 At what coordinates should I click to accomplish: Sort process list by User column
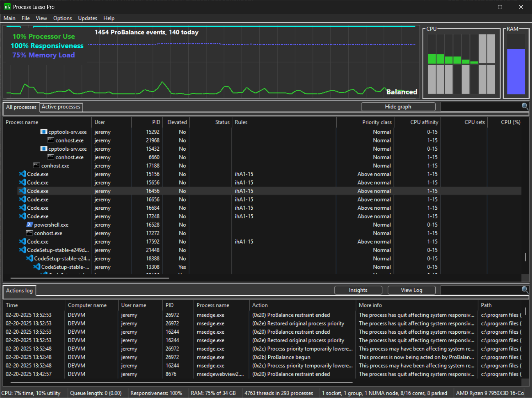point(112,122)
